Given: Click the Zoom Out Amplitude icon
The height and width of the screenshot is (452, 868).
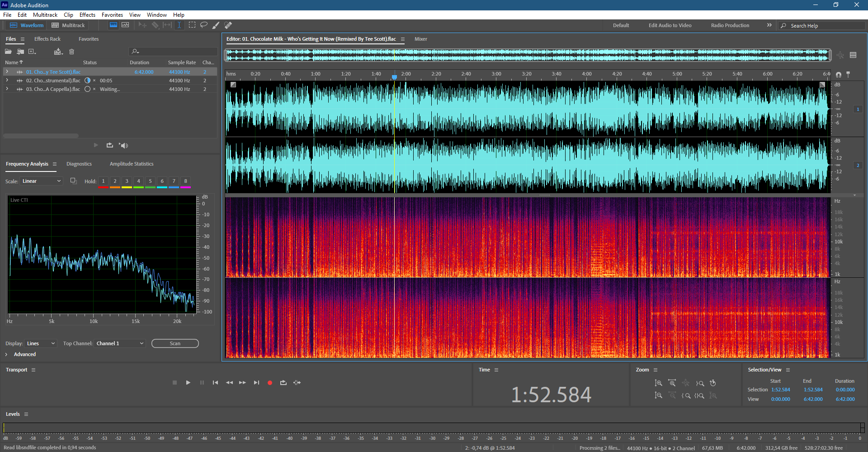Looking at the screenshot, I should 658,395.
